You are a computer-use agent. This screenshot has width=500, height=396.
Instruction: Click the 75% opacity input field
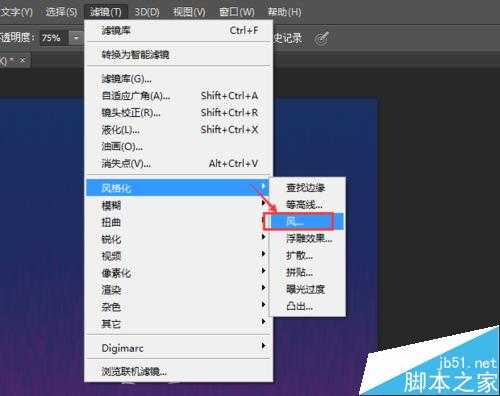coord(53,38)
